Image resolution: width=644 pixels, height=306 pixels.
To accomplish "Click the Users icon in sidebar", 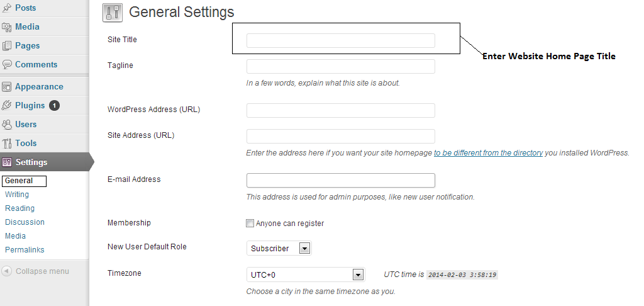I will (x=7, y=125).
